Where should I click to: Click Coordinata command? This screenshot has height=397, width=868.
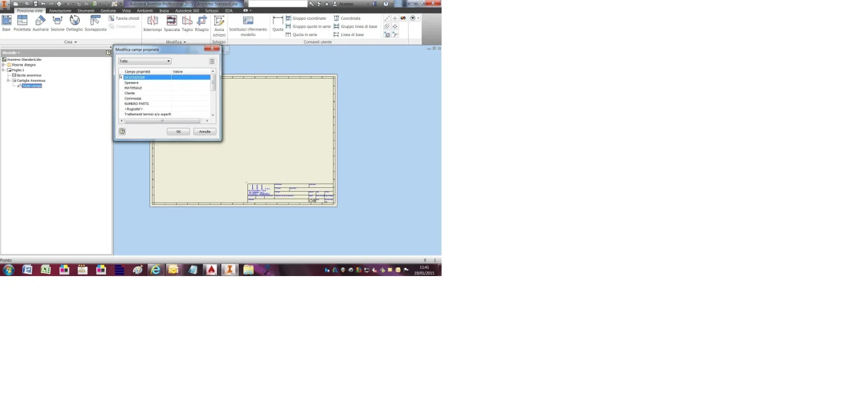click(x=347, y=19)
